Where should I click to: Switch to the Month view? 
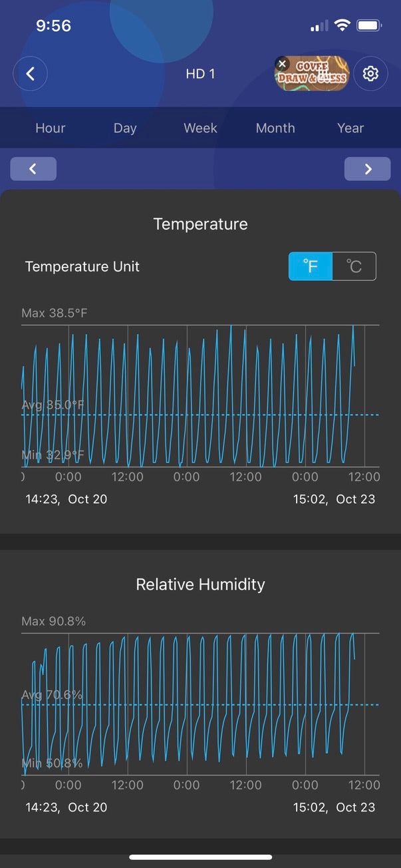275,128
